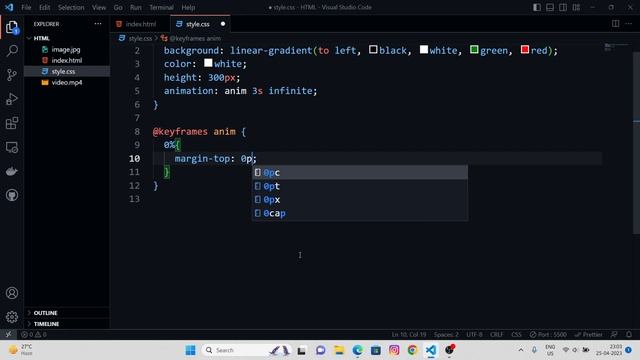640x360 pixels.
Task: Click the white swatch on color line
Action: 208,63
